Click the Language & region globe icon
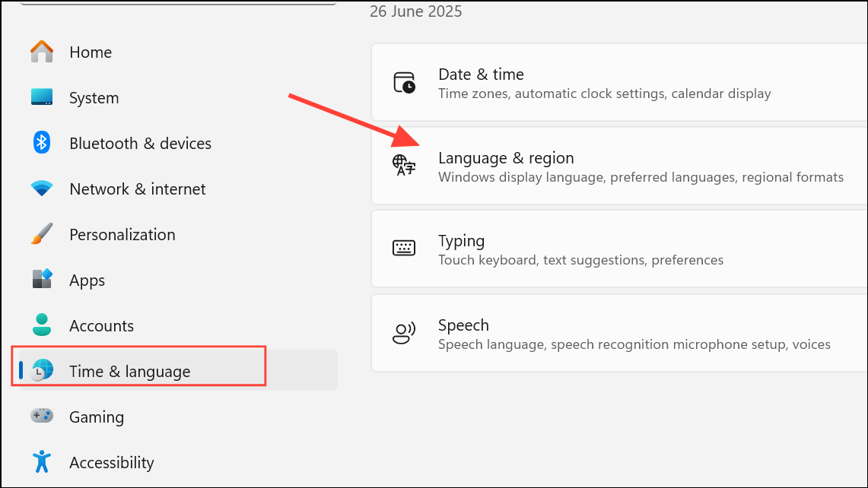The height and width of the screenshot is (488, 868). 404,166
